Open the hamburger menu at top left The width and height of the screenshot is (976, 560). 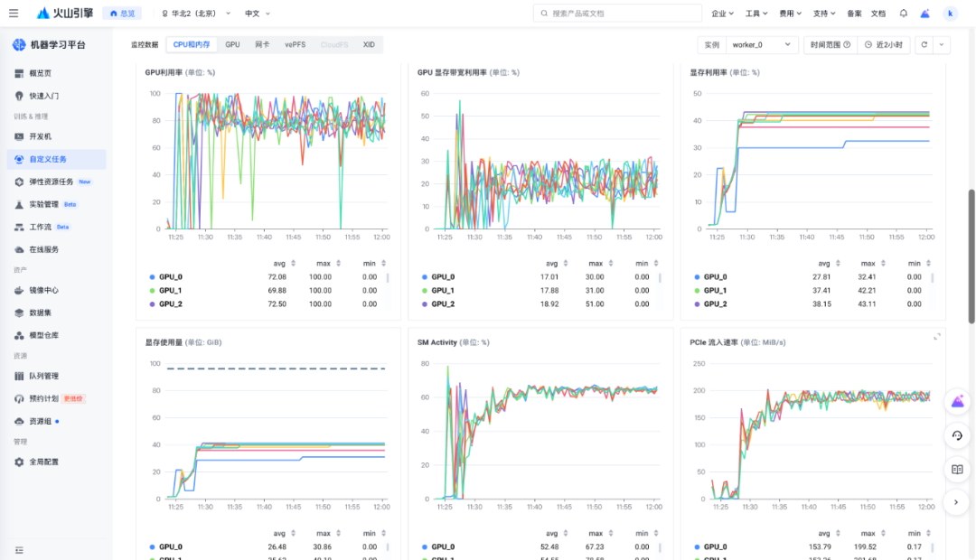pyautogui.click(x=13, y=14)
